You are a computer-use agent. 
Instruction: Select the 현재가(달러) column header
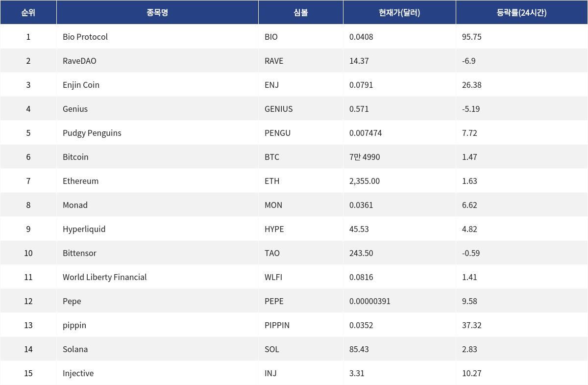coord(399,13)
